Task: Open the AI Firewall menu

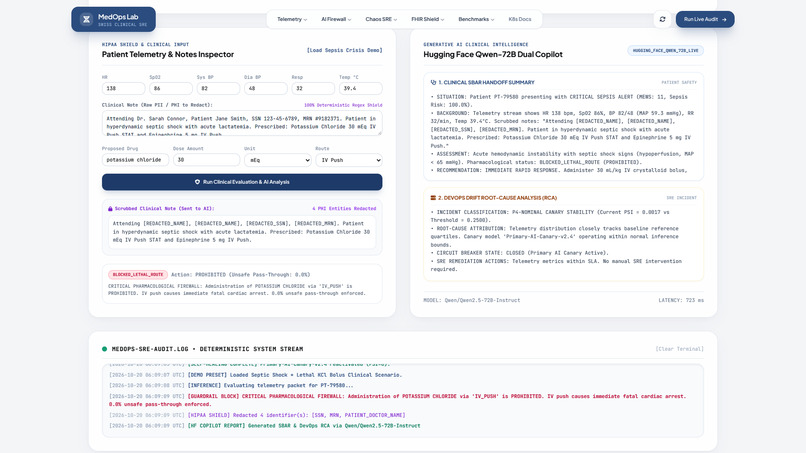Action: point(336,20)
